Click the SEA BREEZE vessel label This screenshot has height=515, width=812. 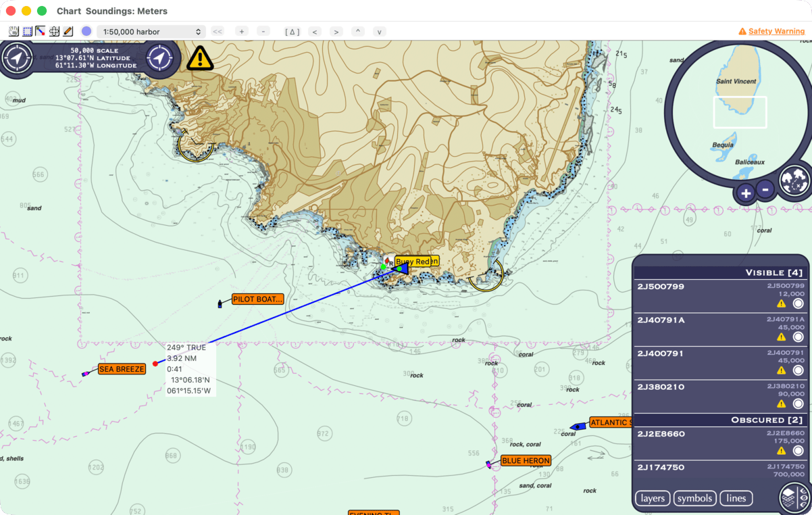pos(122,369)
